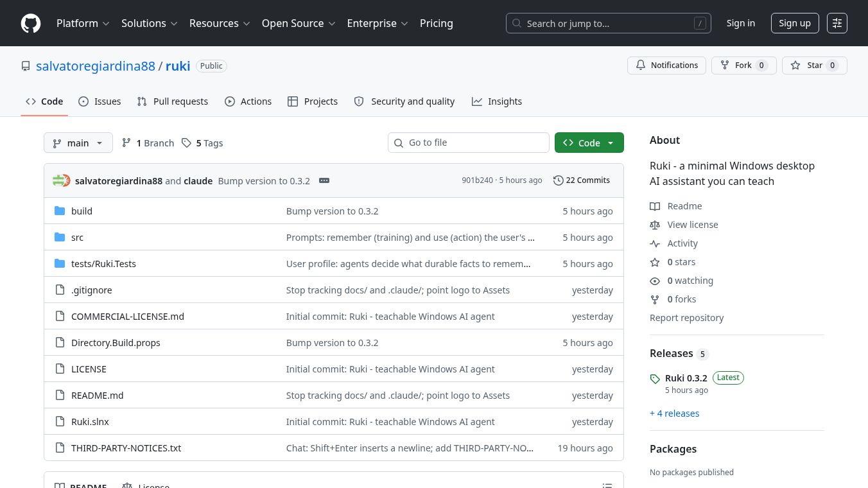868x488 pixels.
Task: Click the green tag icon by Ruki 0.3.2
Action: tap(655, 379)
